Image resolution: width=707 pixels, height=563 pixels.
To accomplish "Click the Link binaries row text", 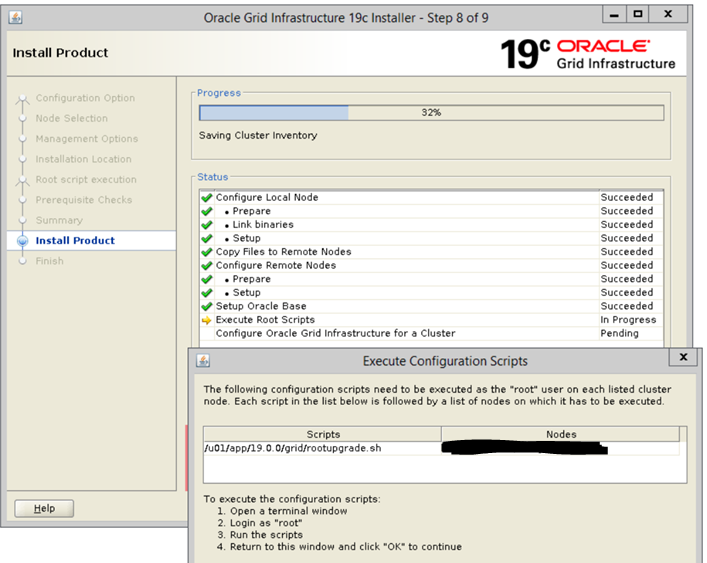I will click(x=263, y=224).
